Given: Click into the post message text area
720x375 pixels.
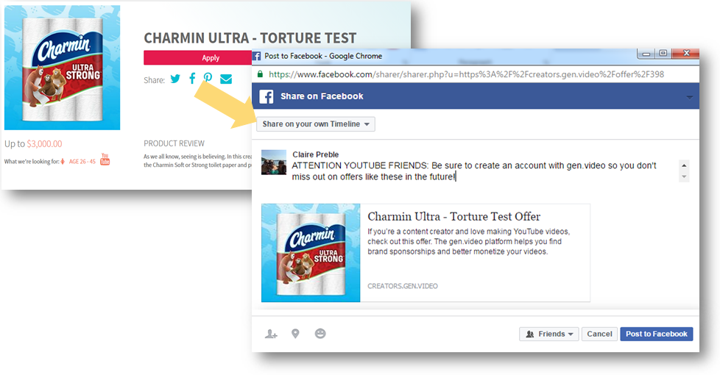Looking at the screenshot, I should [483, 171].
